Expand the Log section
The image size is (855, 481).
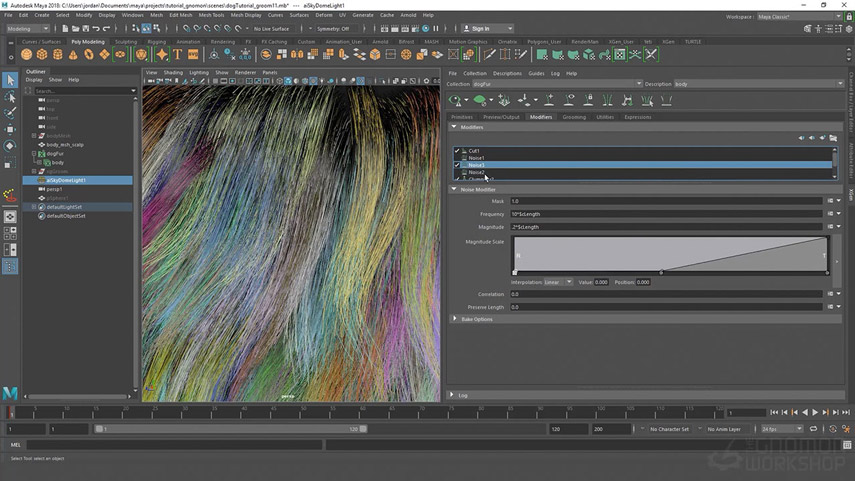(x=451, y=395)
